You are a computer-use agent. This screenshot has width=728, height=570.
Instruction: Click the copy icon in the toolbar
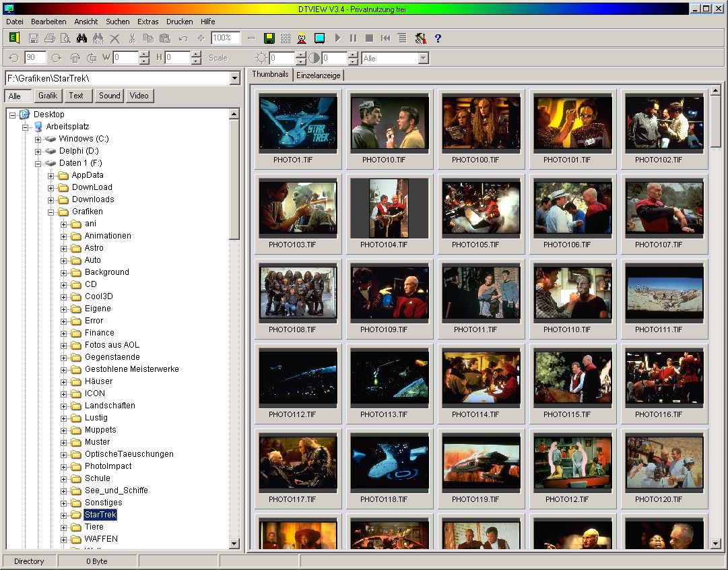[x=148, y=38]
